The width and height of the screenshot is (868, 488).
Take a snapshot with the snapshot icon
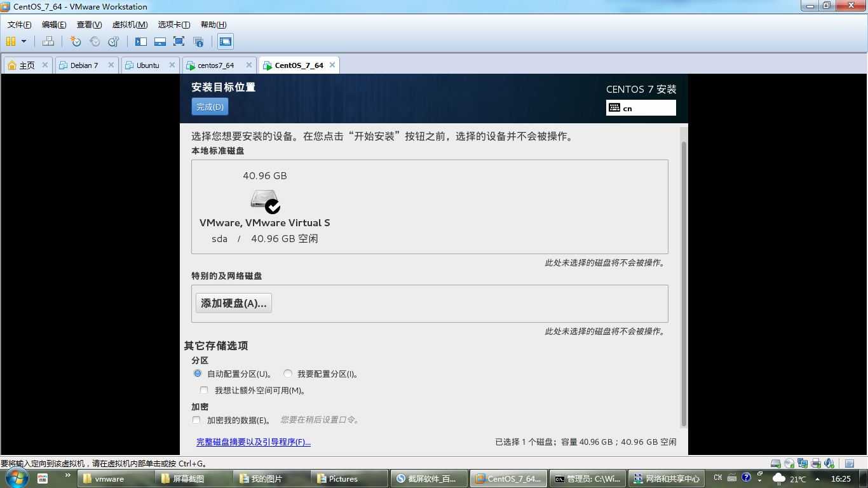pos(76,41)
